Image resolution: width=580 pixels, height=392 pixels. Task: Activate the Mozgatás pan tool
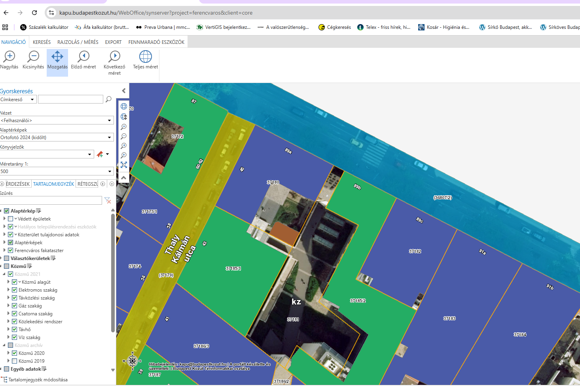(57, 60)
